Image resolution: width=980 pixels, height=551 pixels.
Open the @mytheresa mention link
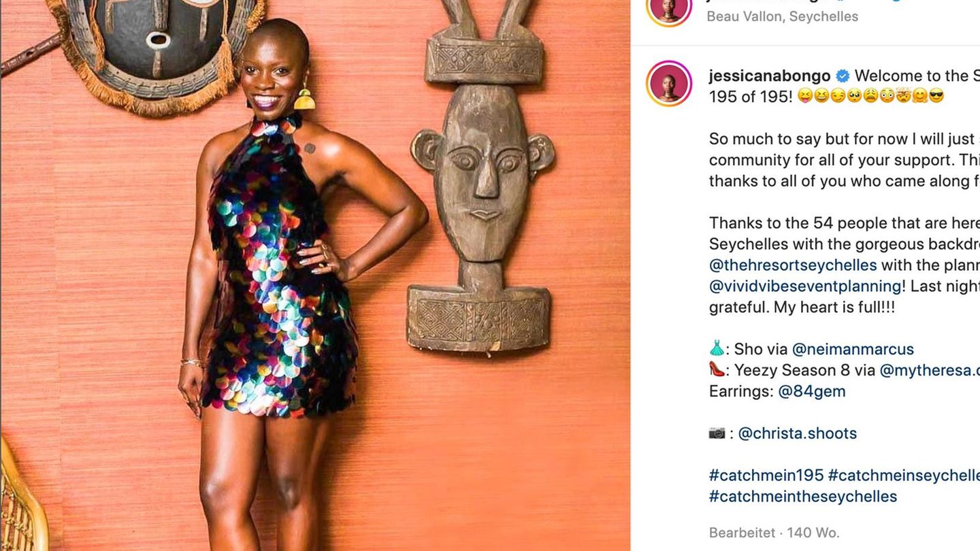point(930,370)
